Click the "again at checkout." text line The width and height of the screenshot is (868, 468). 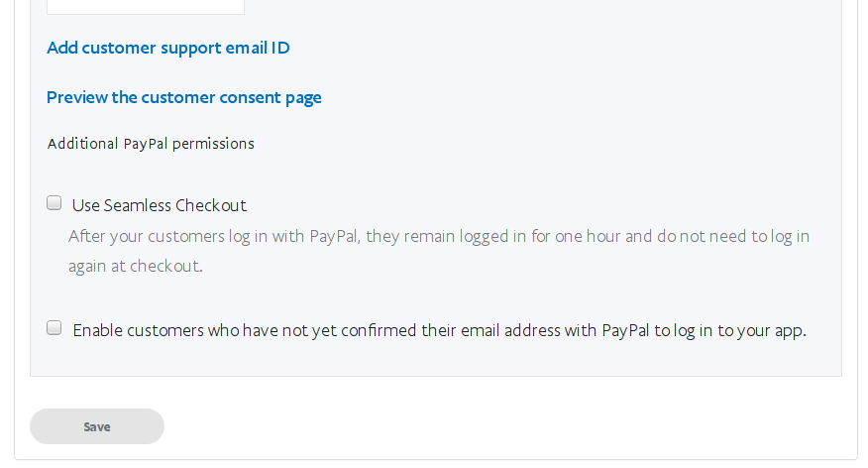pos(135,267)
